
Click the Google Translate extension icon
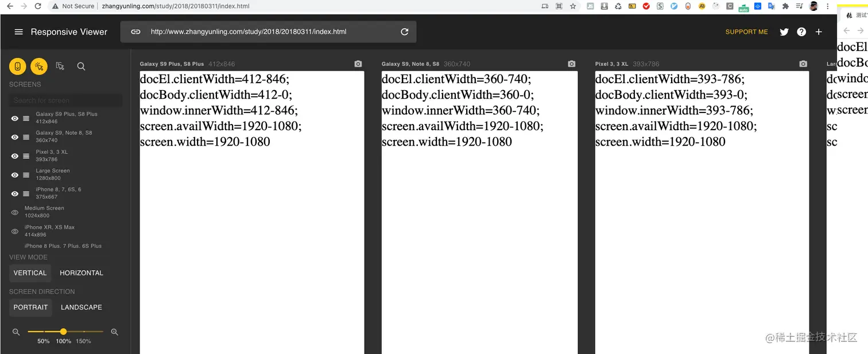pyautogui.click(x=772, y=6)
